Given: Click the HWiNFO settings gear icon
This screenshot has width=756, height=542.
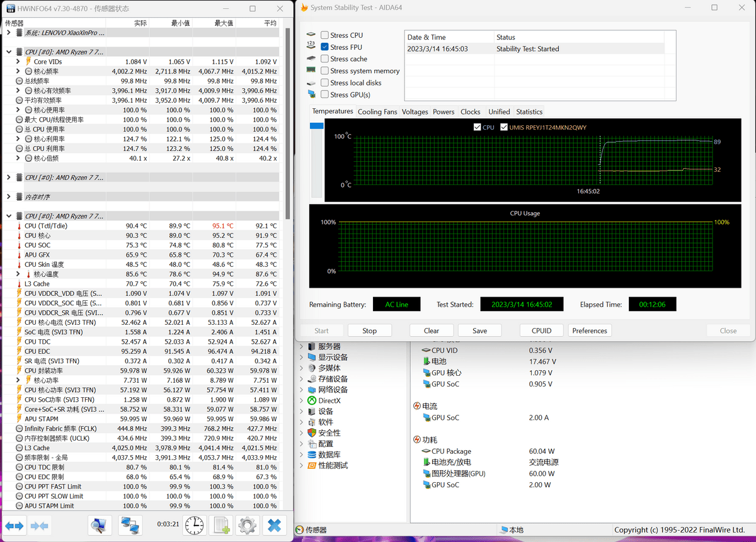Looking at the screenshot, I should [x=248, y=525].
